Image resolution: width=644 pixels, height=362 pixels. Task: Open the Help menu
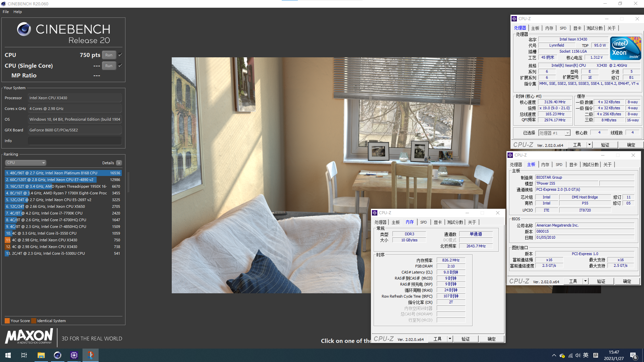(17, 12)
